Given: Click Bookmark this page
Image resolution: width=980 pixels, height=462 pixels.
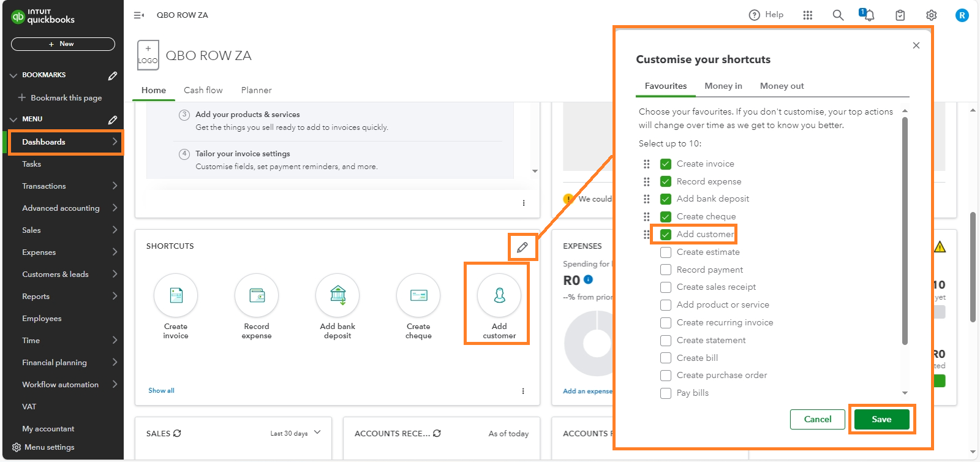Looking at the screenshot, I should pos(60,98).
